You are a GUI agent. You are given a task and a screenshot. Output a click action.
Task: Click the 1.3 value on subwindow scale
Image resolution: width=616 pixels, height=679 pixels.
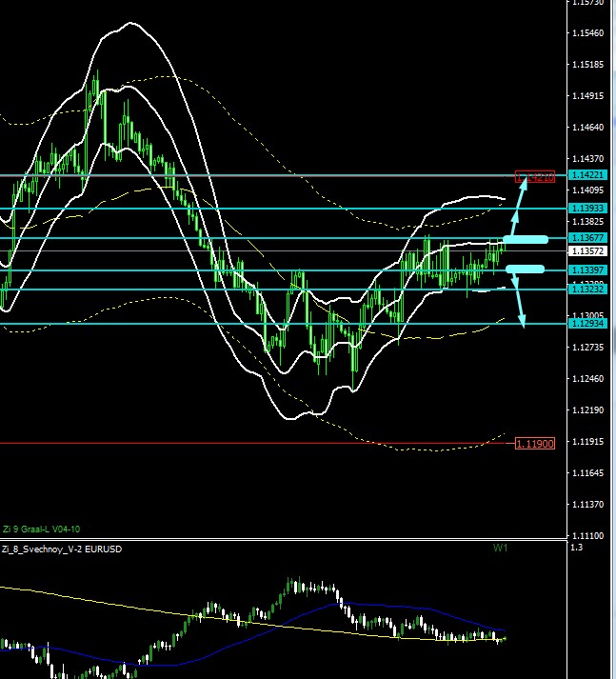[575, 548]
